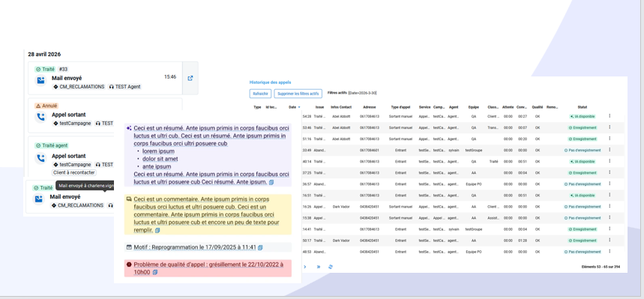The height and width of the screenshot is (299, 644).
Task: Click the Annulé status badge
Action: (46, 106)
